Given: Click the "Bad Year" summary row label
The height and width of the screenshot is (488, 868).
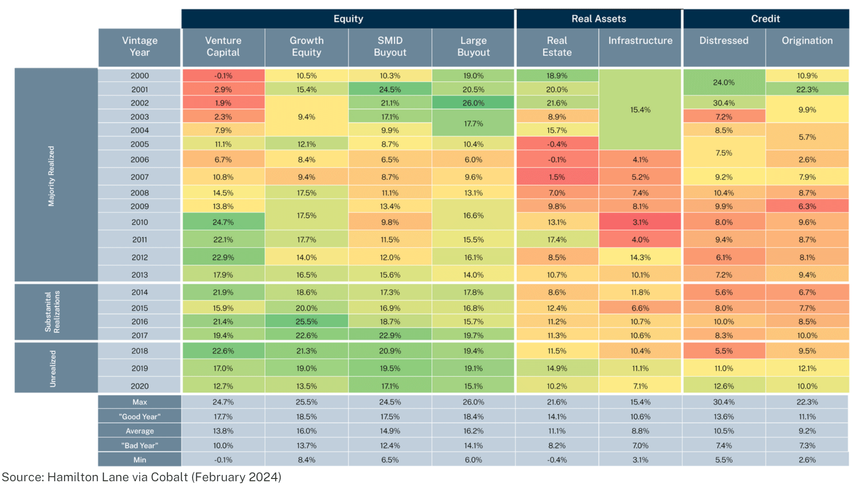Looking at the screenshot, I should pyautogui.click(x=139, y=446).
